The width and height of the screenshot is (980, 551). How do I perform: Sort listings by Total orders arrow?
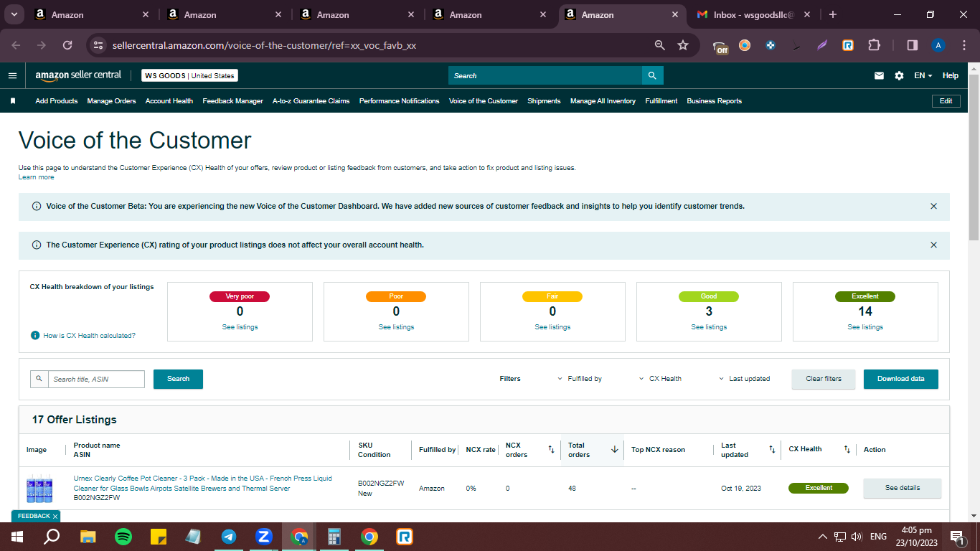point(615,450)
